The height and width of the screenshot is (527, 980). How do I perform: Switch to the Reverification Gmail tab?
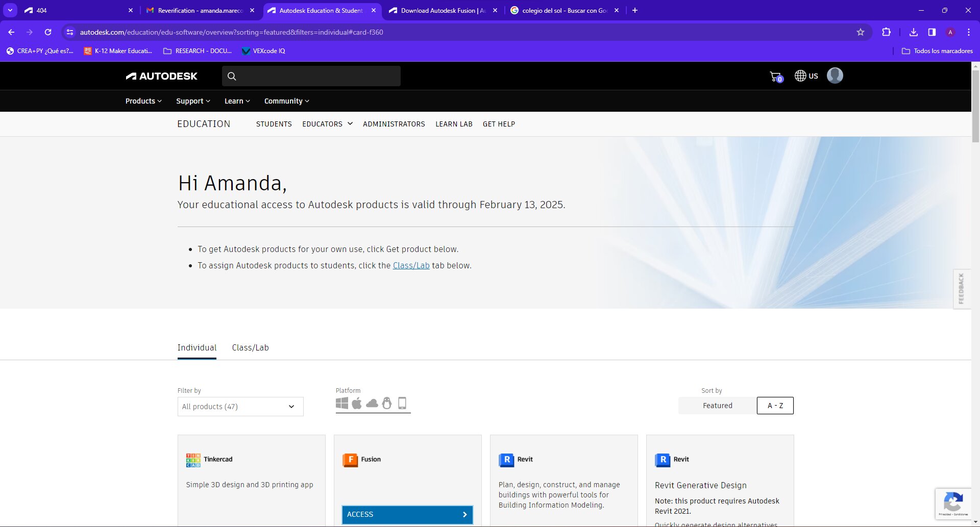(x=200, y=10)
